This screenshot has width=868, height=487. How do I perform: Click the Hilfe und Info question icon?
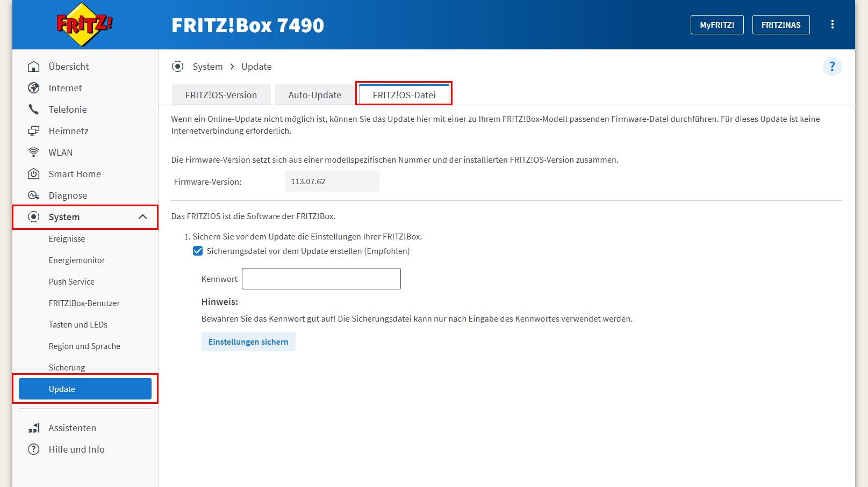point(33,449)
